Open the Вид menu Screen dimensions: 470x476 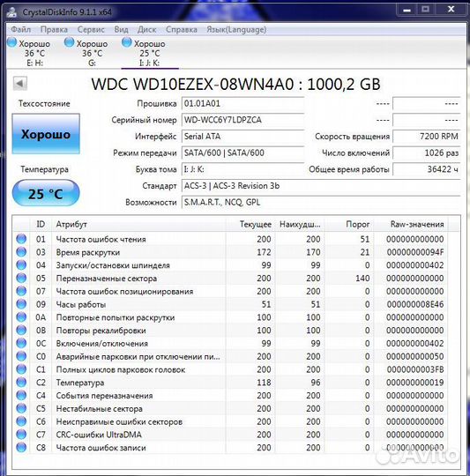click(x=121, y=29)
